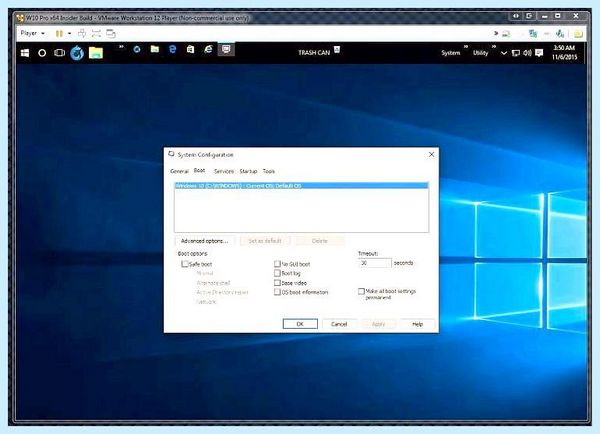Image resolution: width=600 pixels, height=434 pixels.
Task: Click the Timeout seconds input field
Action: 375,263
